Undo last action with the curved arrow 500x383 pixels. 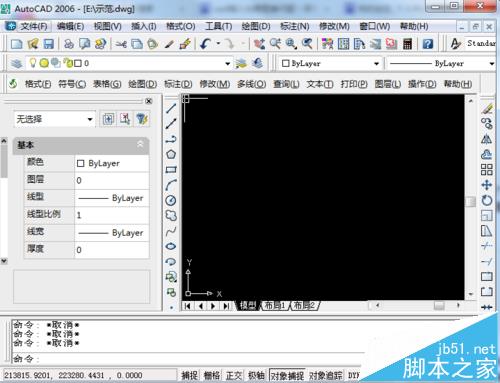click(x=205, y=44)
